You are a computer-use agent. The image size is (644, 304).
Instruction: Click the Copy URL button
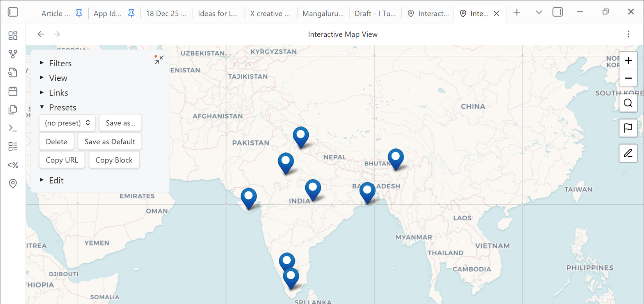[62, 160]
